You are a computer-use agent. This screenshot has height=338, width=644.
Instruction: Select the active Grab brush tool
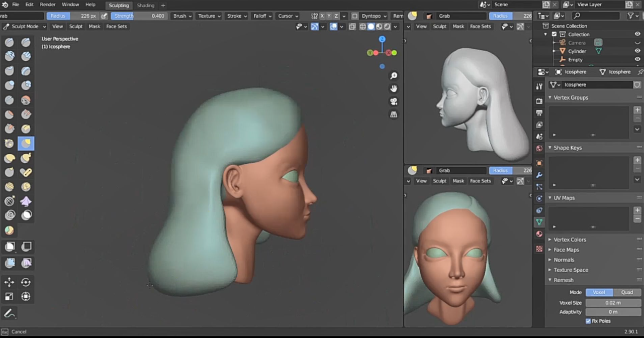click(x=26, y=144)
